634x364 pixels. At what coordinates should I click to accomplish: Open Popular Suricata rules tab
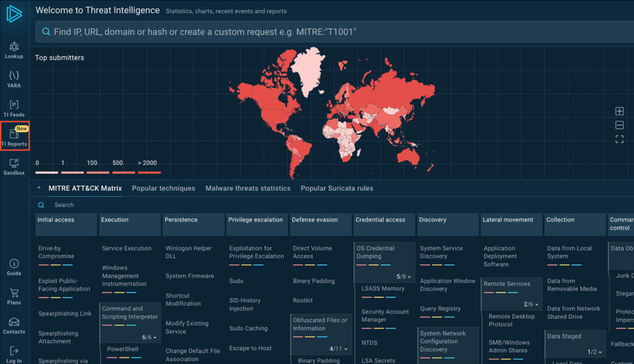337,188
